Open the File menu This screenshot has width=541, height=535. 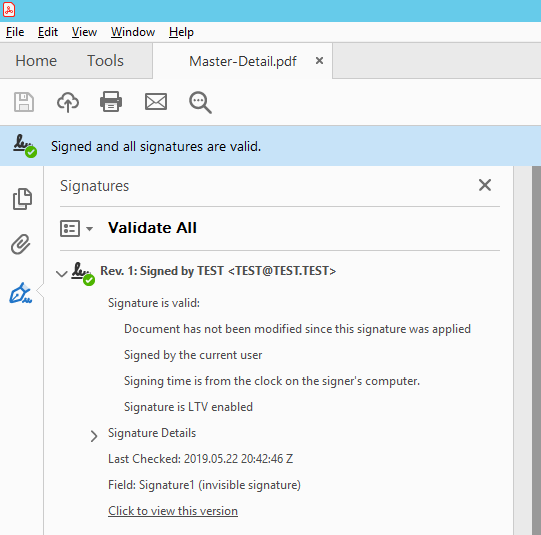15,32
